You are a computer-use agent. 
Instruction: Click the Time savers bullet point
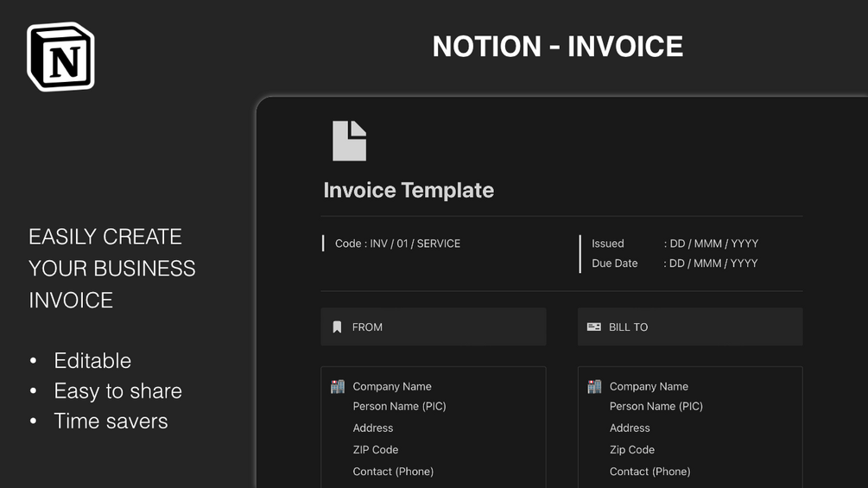tap(111, 421)
